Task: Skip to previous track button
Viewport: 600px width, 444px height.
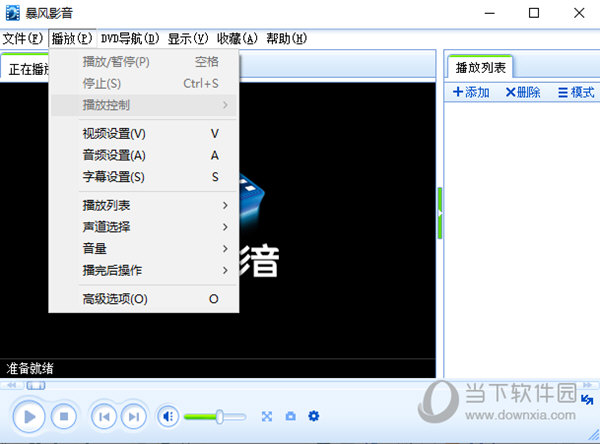Action: point(104,416)
